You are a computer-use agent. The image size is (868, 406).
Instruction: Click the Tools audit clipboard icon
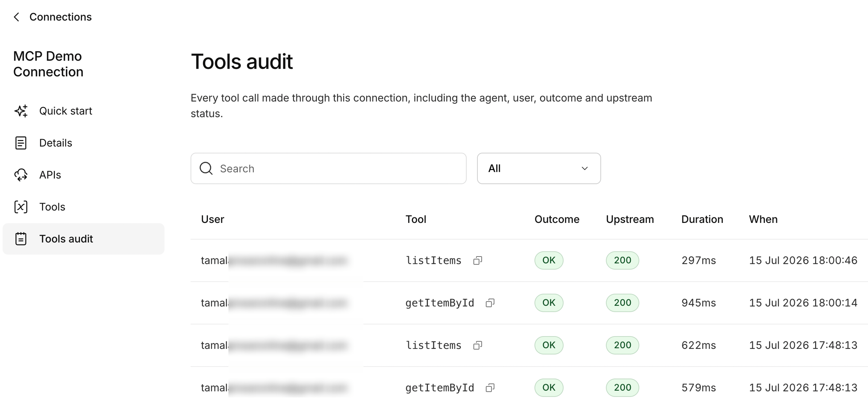[21, 239]
